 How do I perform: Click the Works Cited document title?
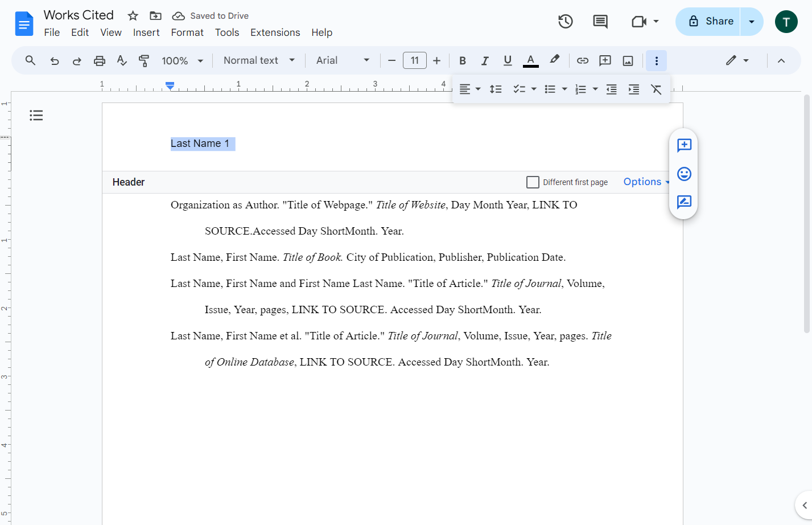pos(79,15)
